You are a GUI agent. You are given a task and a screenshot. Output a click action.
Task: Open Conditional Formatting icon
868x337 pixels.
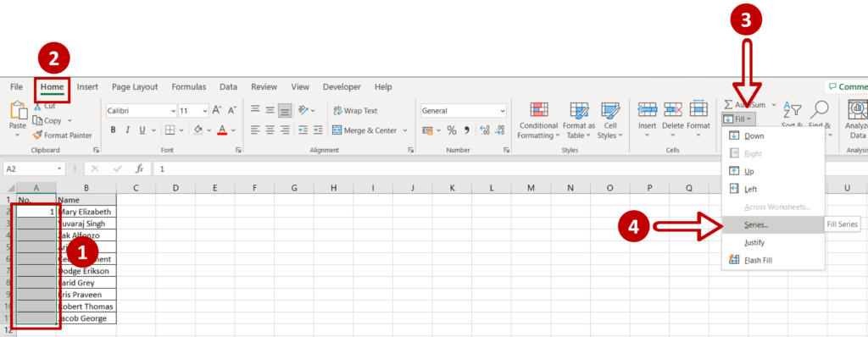pos(538,110)
